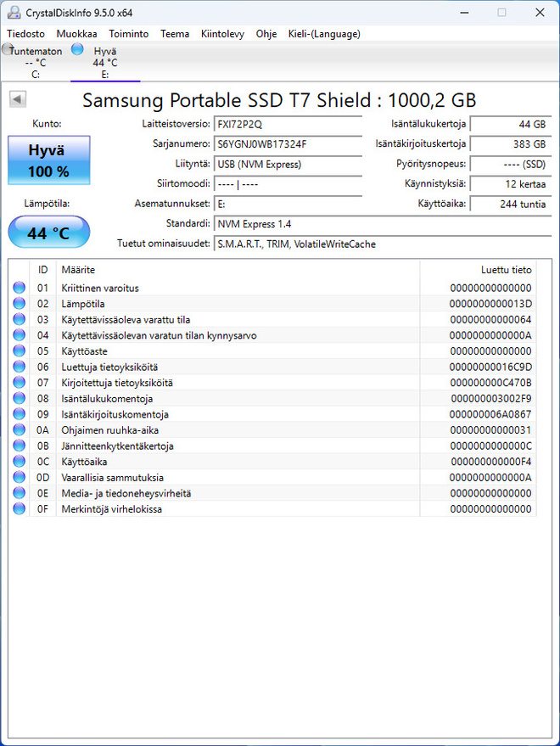The width and height of the screenshot is (560, 746).
Task: Select the Tuntematon C: drive tab
Action: tap(36, 62)
